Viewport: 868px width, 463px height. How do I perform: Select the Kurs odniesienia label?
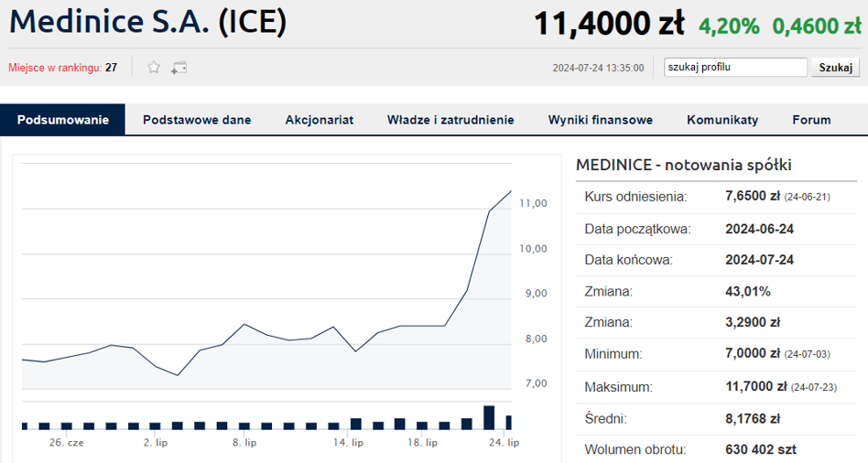635,197
